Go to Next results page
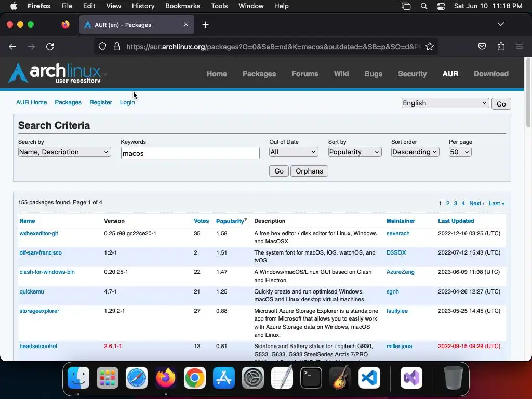Image resolution: width=532 pixels, height=399 pixels. click(476, 203)
